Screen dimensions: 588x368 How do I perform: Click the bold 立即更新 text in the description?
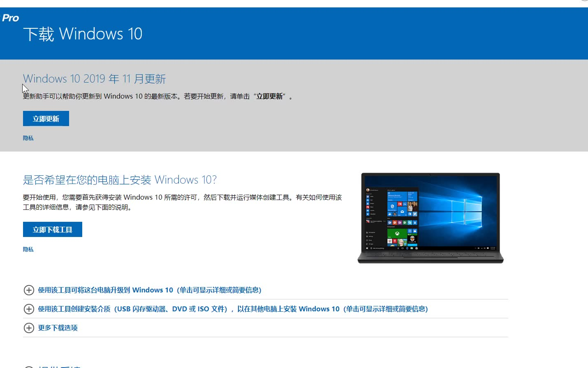click(270, 96)
